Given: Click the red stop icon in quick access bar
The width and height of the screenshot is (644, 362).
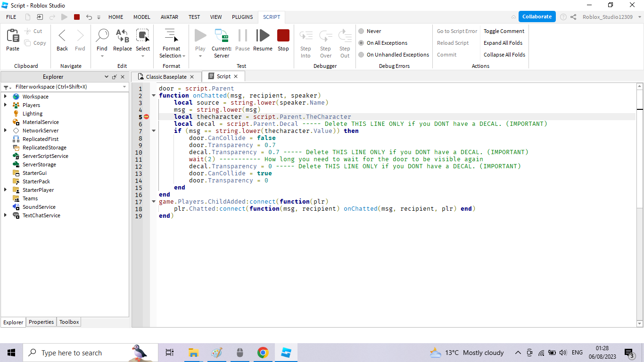Looking at the screenshot, I should tap(77, 17).
